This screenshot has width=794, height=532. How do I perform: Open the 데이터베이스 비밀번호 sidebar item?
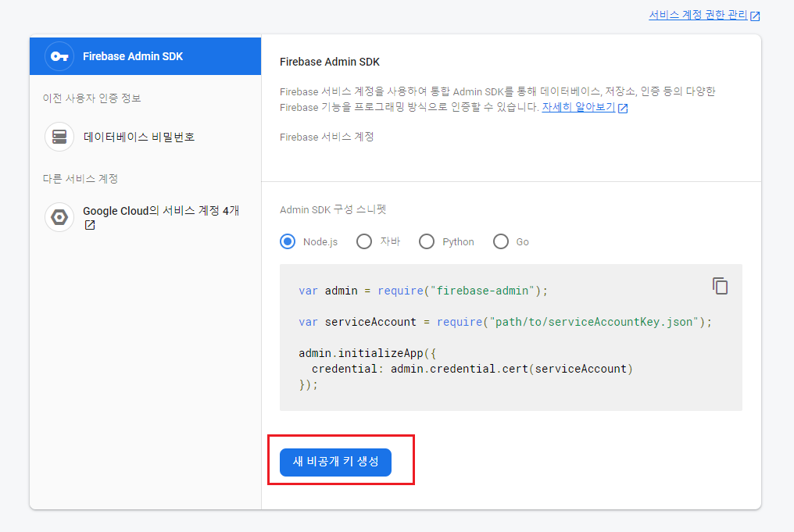[145, 137]
